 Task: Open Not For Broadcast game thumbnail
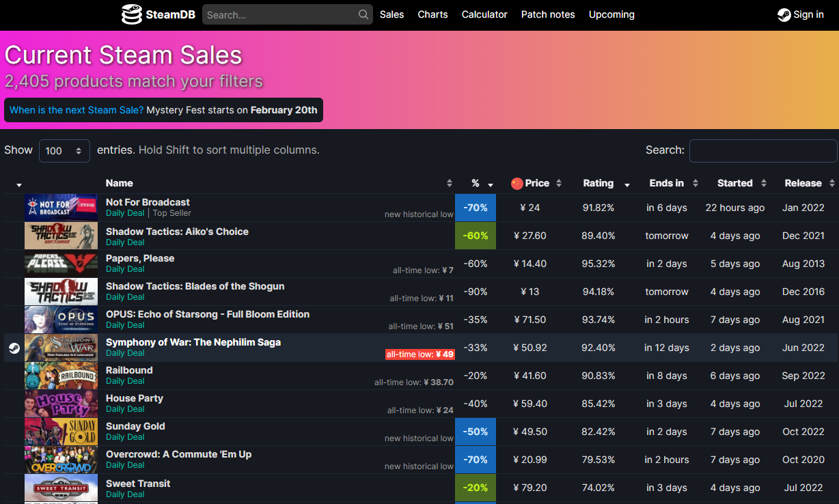[61, 208]
